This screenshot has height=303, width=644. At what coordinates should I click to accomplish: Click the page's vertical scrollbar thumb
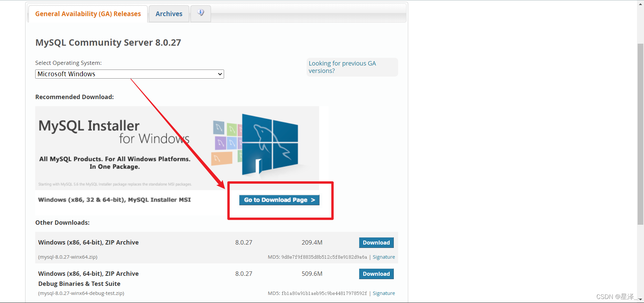(x=640, y=134)
